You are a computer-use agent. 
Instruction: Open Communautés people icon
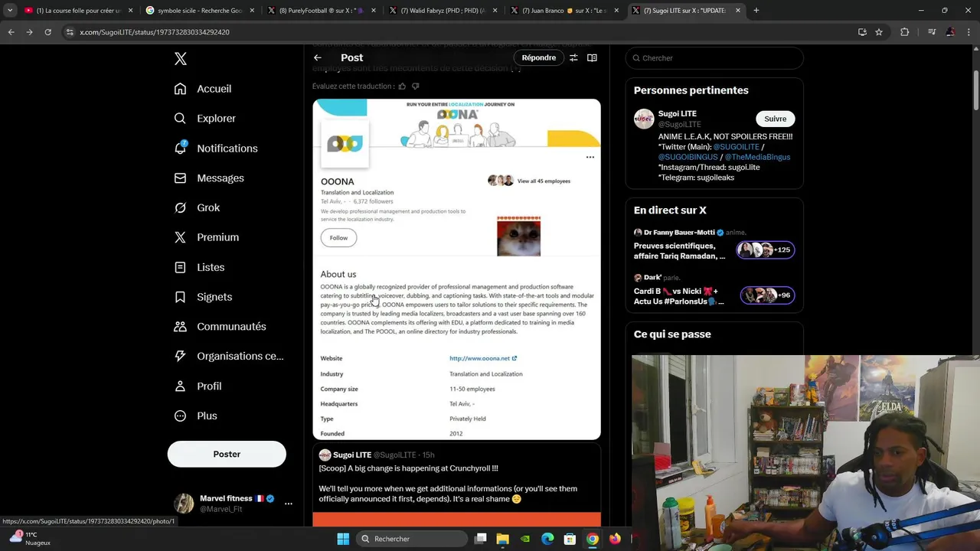pos(180,326)
